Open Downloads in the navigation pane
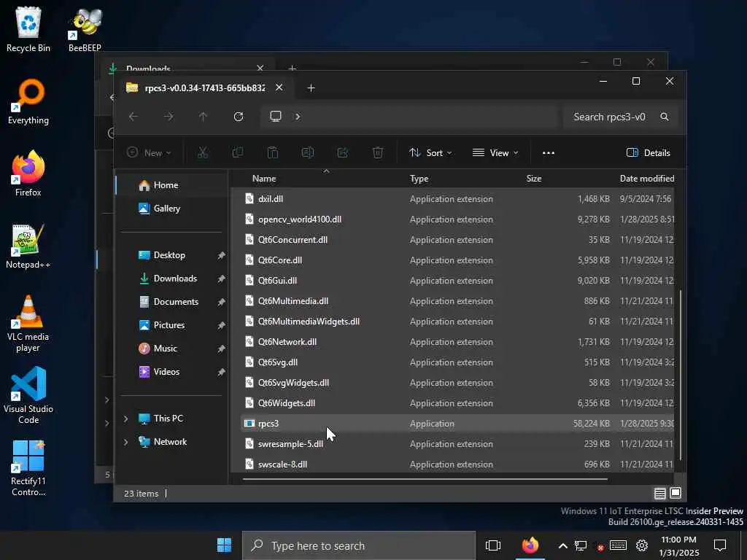747x560 pixels. pyautogui.click(x=171, y=279)
